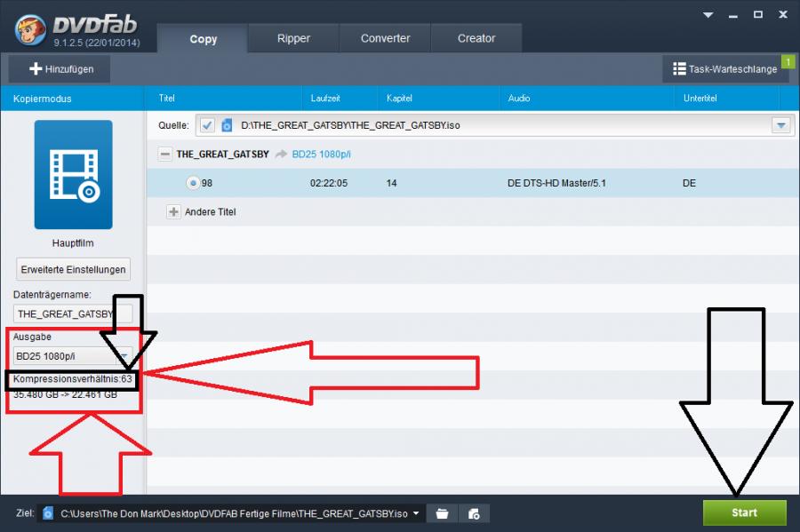Select the title 98 radio button

coord(193,183)
